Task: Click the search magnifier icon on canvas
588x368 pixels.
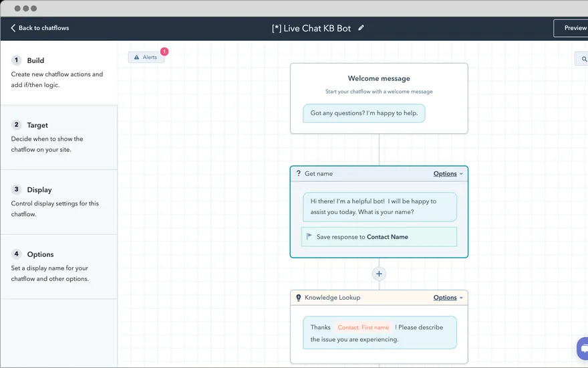Action: click(584, 59)
